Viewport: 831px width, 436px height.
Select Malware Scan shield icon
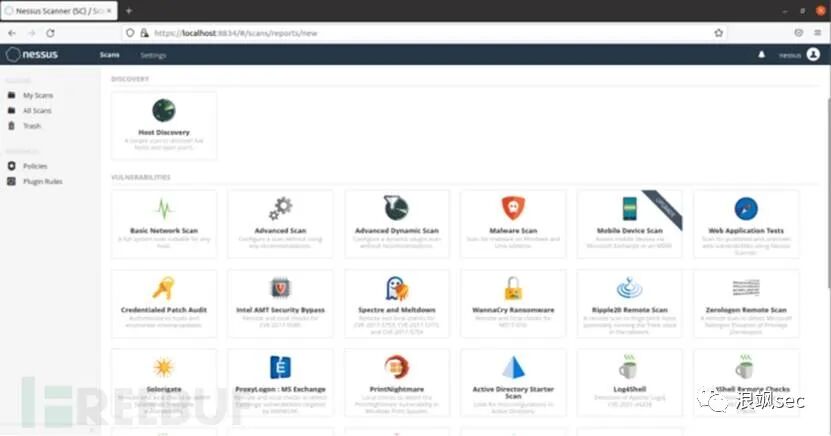(x=513, y=208)
